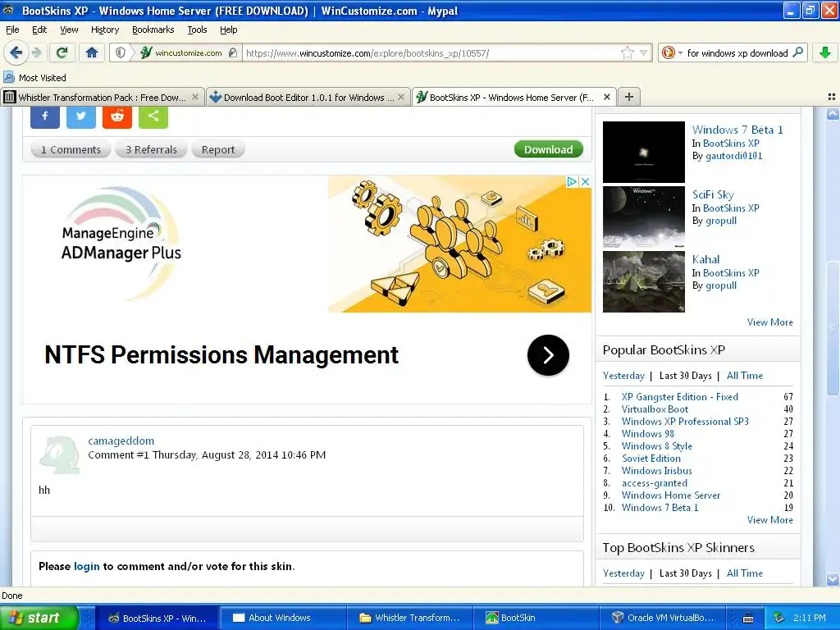
Task: Open author gautordi0101 link
Action: coord(734,156)
